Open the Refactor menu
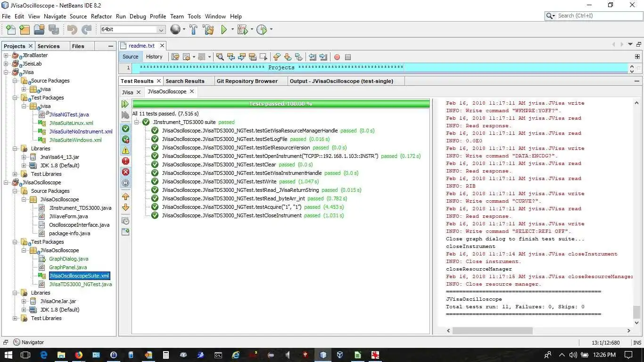The image size is (644, 362). pyautogui.click(x=101, y=16)
